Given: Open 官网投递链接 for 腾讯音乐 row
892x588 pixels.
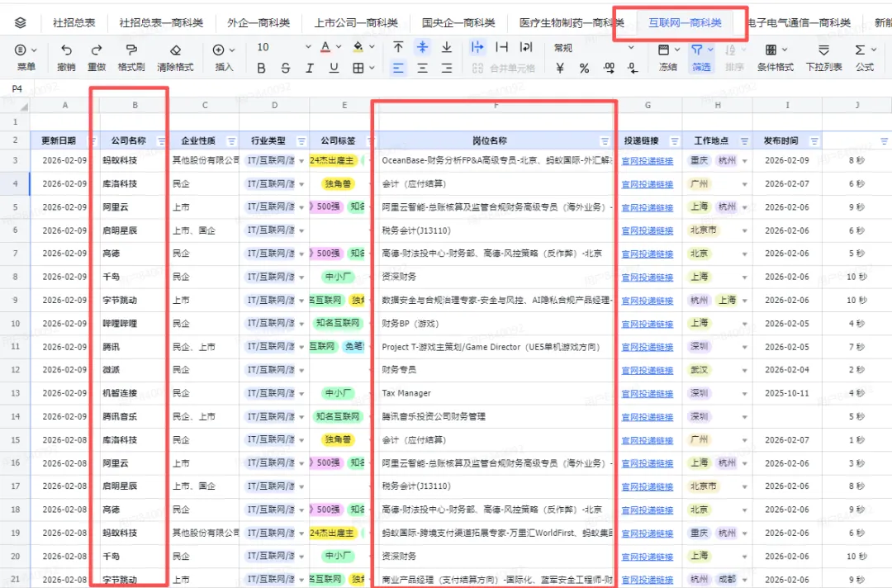Looking at the screenshot, I should [x=648, y=417].
